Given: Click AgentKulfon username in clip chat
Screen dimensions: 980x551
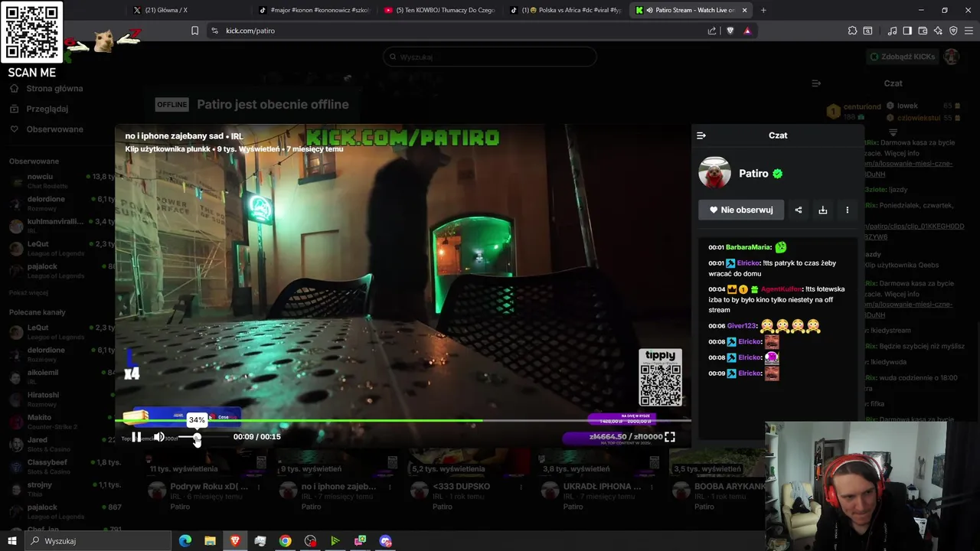Looking at the screenshot, I should 781,289.
